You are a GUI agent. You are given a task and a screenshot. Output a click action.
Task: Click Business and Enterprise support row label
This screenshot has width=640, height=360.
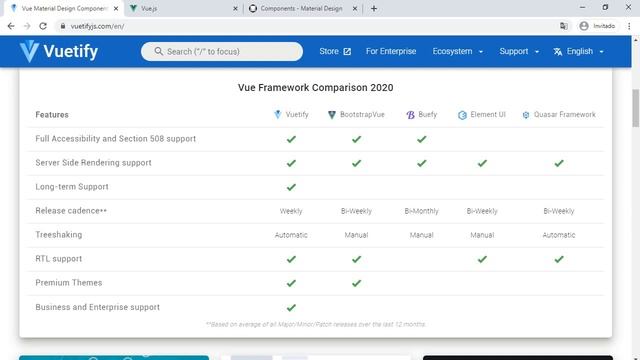(97, 307)
